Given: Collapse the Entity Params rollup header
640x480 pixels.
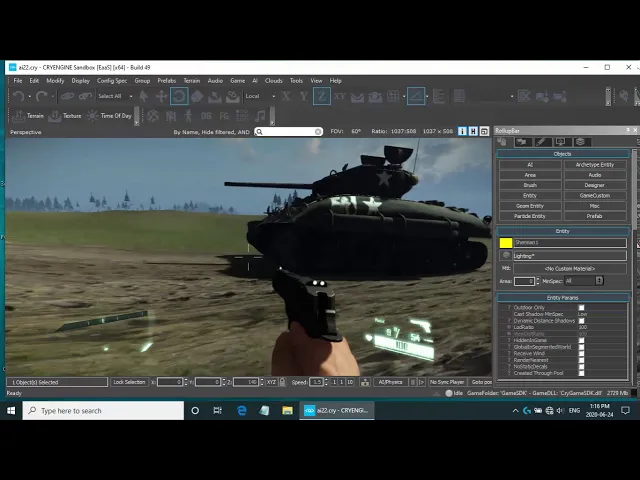Looking at the screenshot, I should pyautogui.click(x=562, y=298).
